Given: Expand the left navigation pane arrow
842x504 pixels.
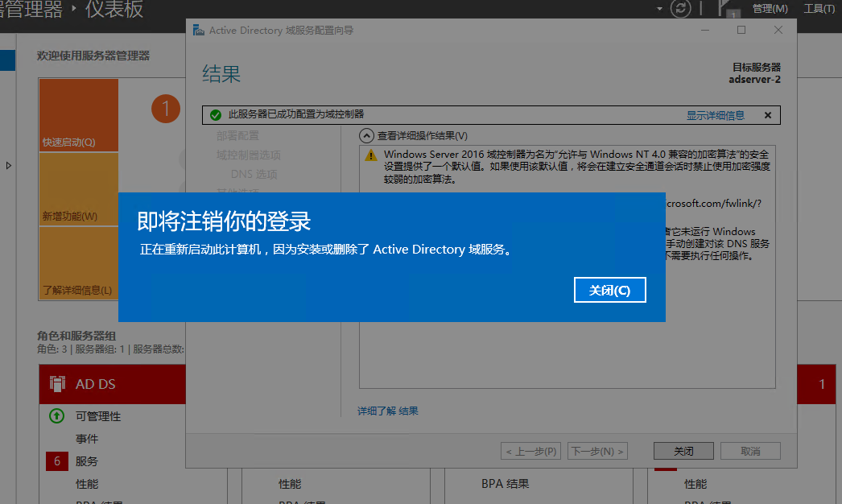Looking at the screenshot, I should pyautogui.click(x=9, y=166).
